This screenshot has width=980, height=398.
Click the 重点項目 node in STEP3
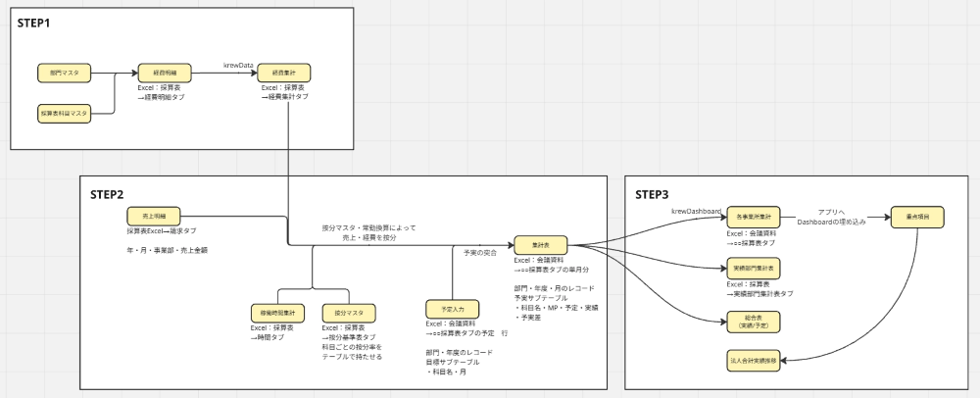click(917, 217)
